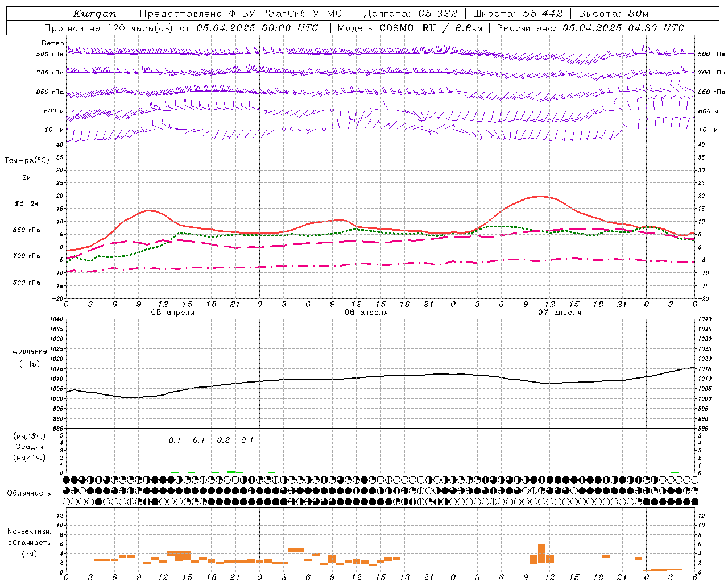Click the elevation value 80м
This screenshot has height=582, width=728.
point(639,14)
